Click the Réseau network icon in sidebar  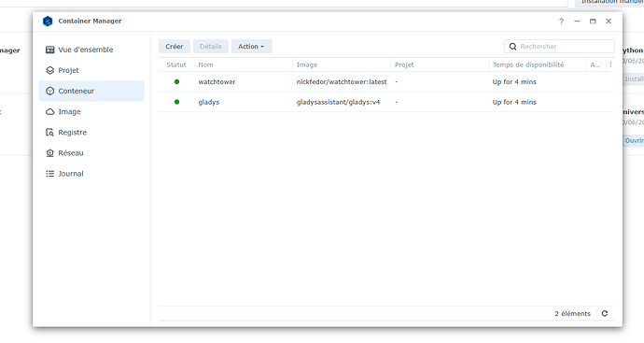pyautogui.click(x=50, y=153)
